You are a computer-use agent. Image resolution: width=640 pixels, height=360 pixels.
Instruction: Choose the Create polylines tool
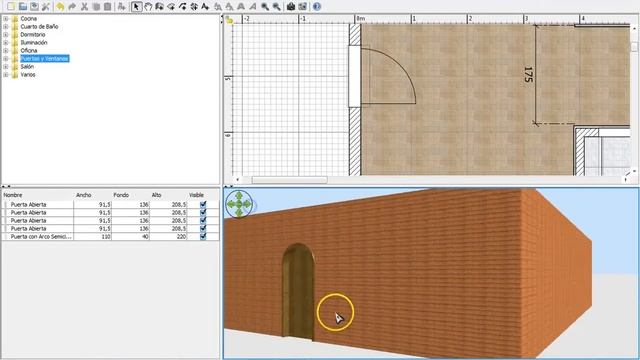[182, 7]
